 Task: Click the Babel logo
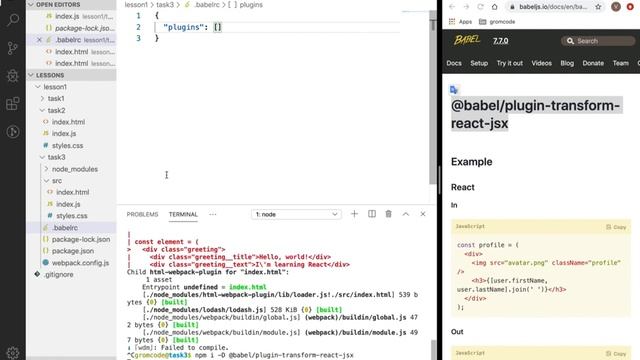click(x=467, y=40)
